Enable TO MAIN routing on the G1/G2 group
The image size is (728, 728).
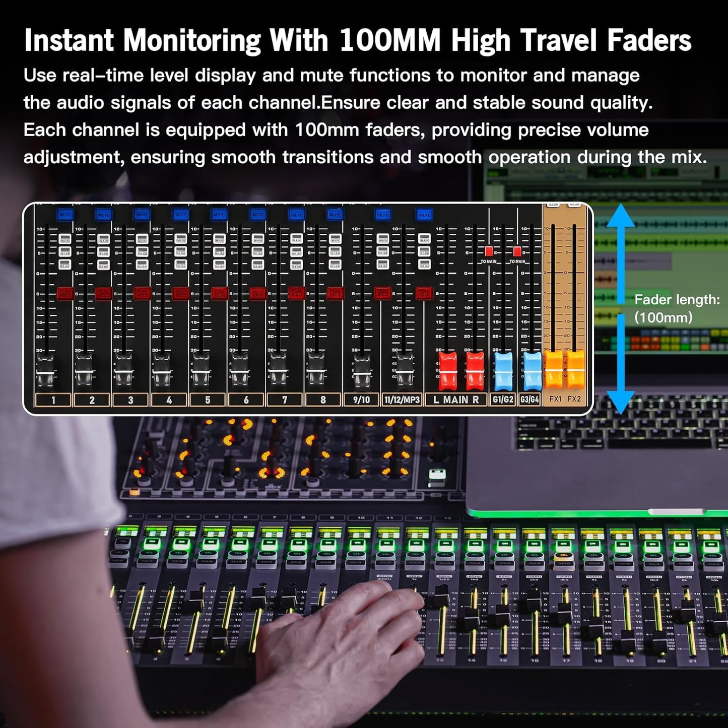tap(488, 251)
